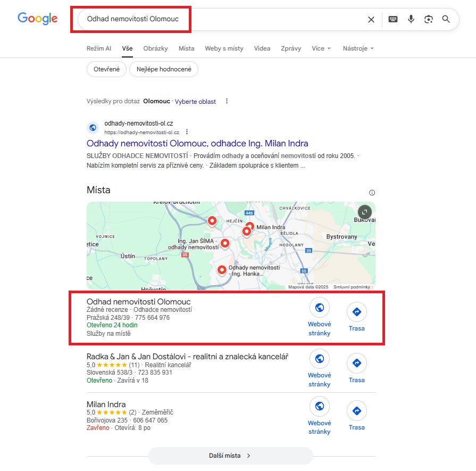Open the on-screen keyboard icon
The height and width of the screenshot is (471, 476).
393,19
